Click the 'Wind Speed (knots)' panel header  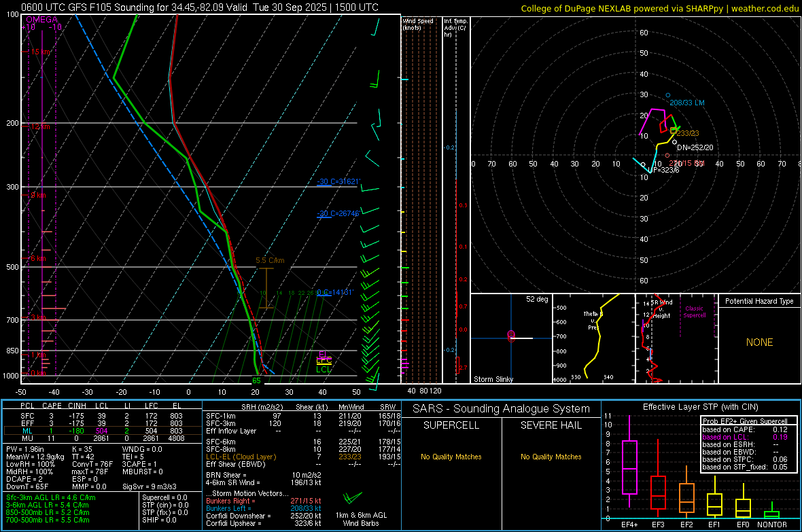(x=418, y=24)
